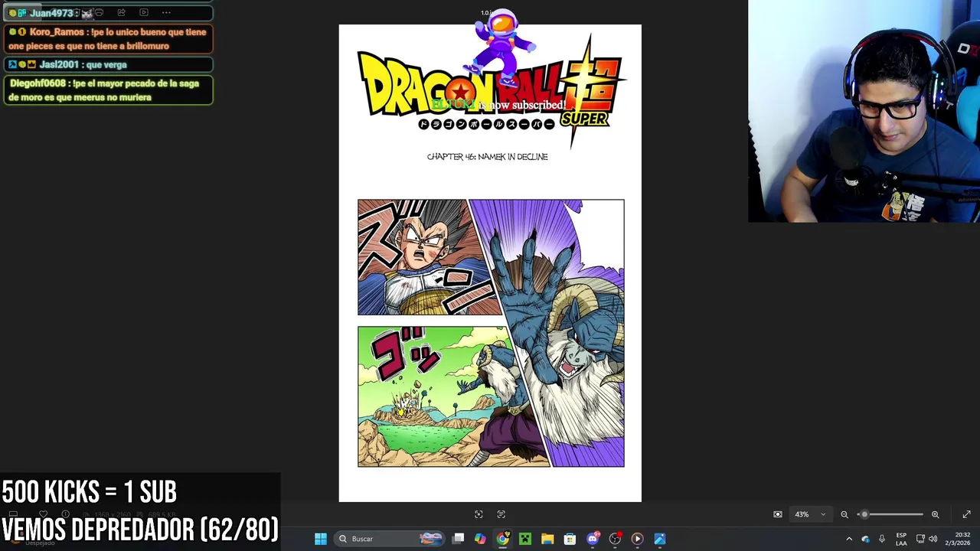The image size is (980, 551).
Task: Click the zoom out magnifier icon
Action: tap(844, 514)
